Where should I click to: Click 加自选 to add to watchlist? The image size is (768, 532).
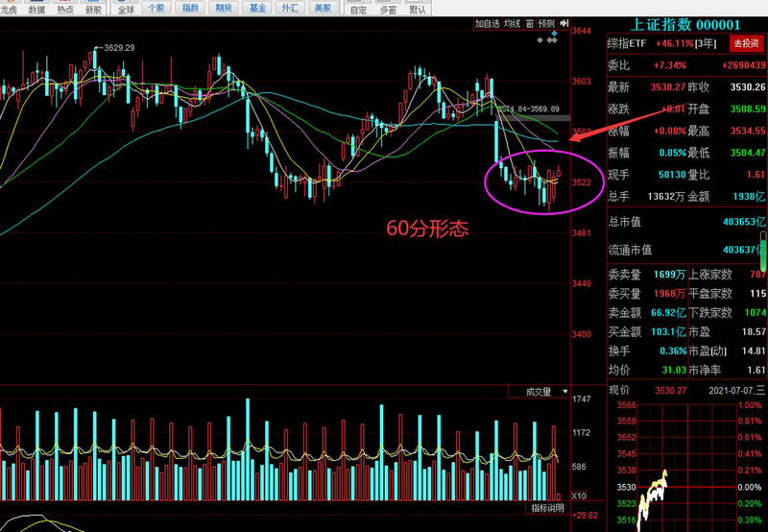pos(487,24)
